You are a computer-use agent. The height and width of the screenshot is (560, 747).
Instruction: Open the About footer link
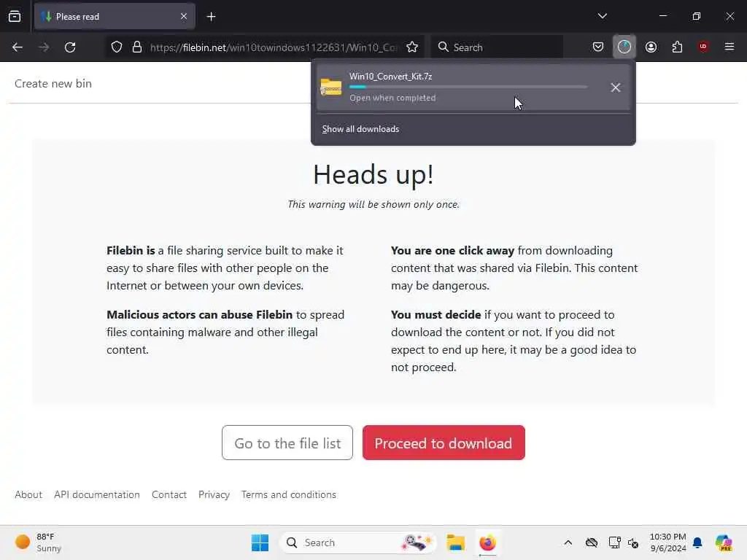coord(28,495)
